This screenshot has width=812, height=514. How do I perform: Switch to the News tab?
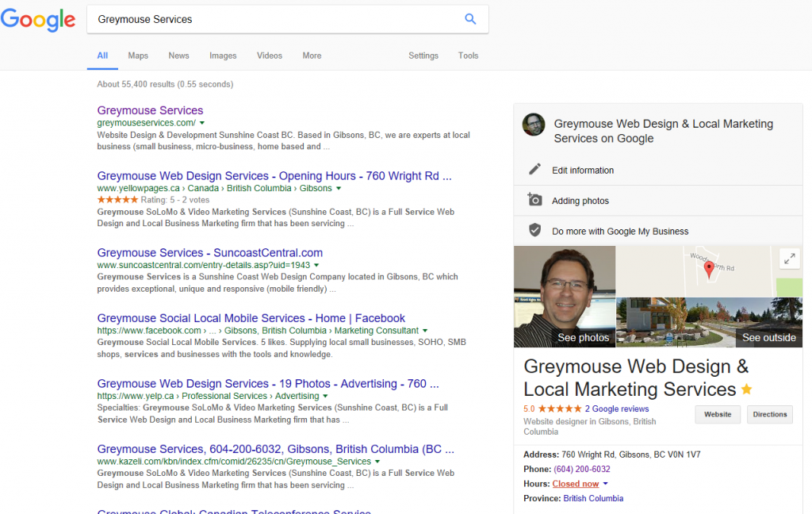tap(178, 56)
